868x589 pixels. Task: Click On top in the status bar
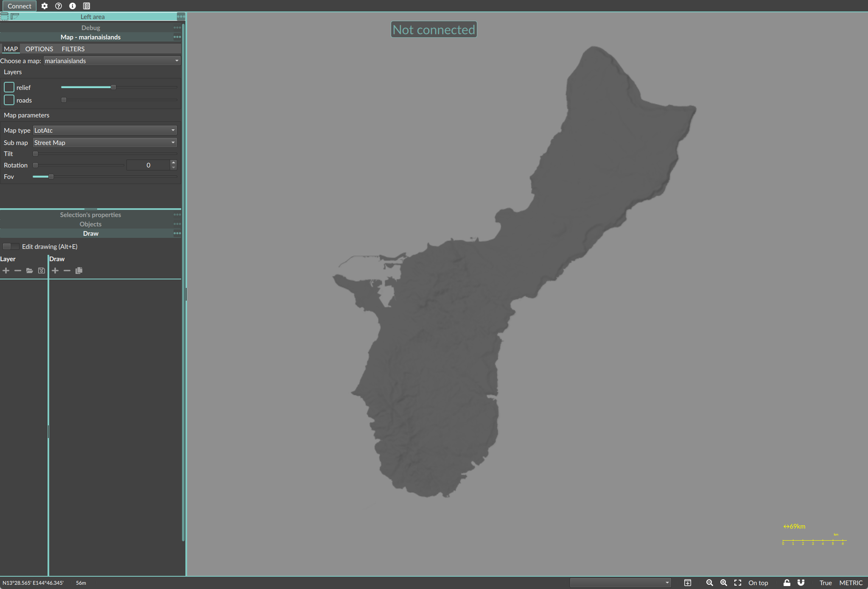point(758,583)
